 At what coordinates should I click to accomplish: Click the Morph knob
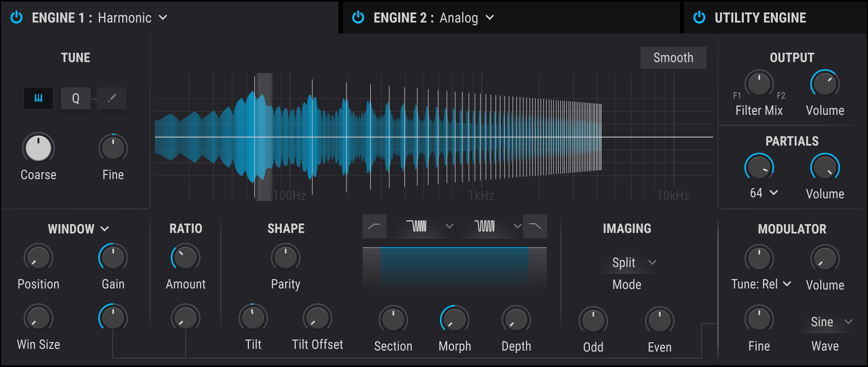point(455,319)
